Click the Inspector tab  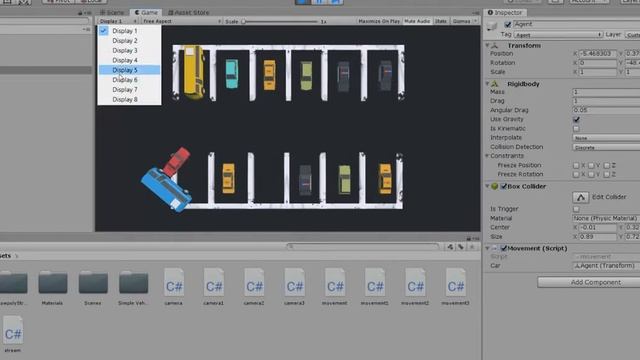[505, 13]
